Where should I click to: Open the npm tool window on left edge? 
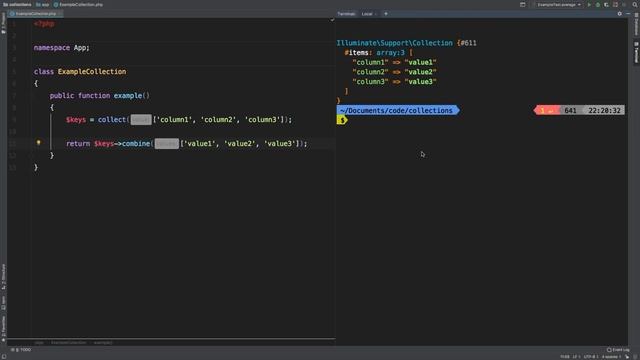tap(4, 303)
